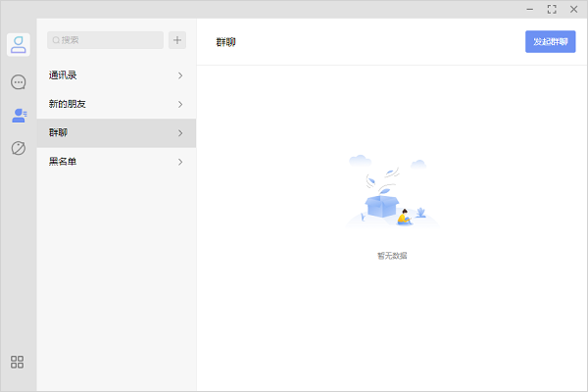Image resolution: width=588 pixels, height=392 pixels.
Task: Click the 暂无数据 empty state text
Action: (x=392, y=256)
